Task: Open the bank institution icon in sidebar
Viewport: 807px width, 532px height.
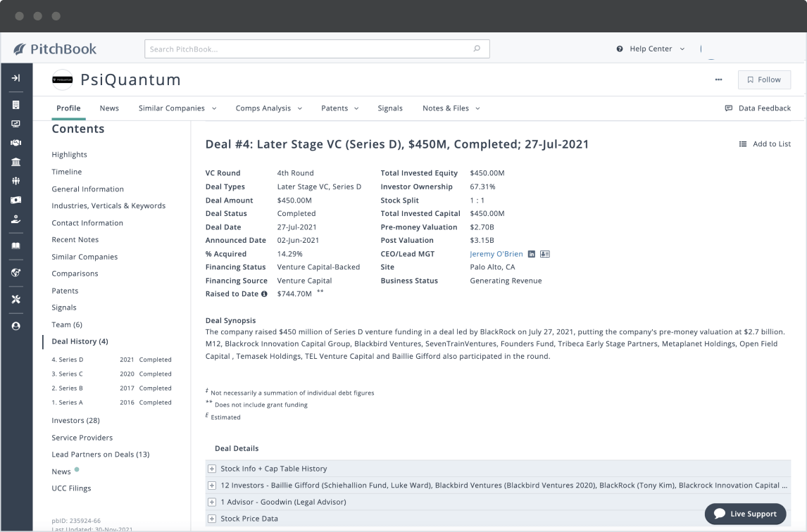Action: [x=16, y=162]
